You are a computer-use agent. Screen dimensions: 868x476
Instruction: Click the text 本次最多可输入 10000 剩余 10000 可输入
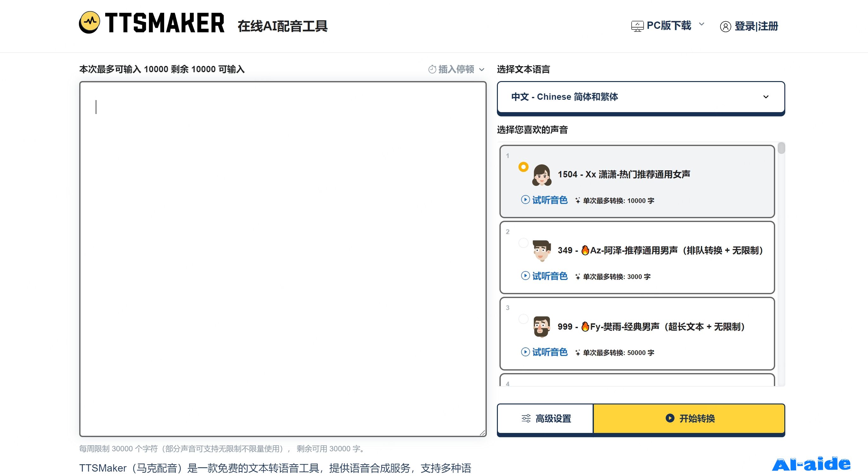(162, 69)
